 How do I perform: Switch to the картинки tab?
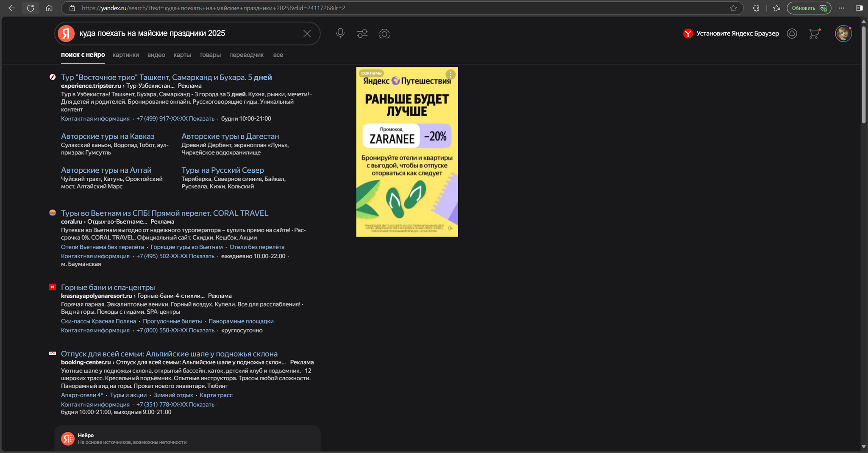tap(126, 55)
